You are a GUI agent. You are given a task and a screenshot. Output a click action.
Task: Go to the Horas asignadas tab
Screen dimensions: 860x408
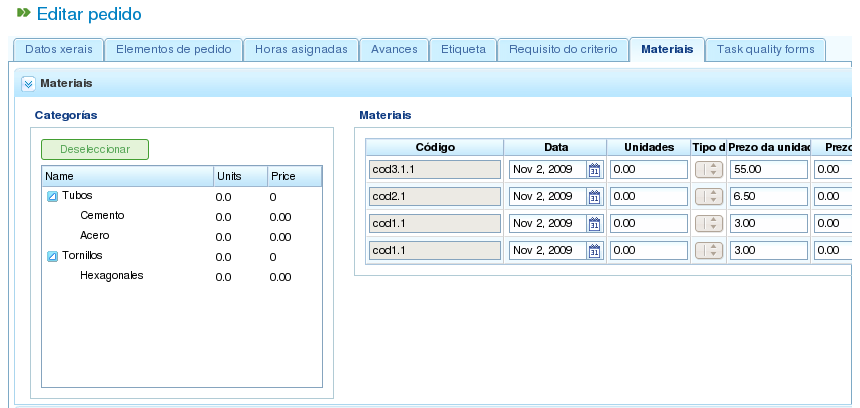(x=301, y=49)
